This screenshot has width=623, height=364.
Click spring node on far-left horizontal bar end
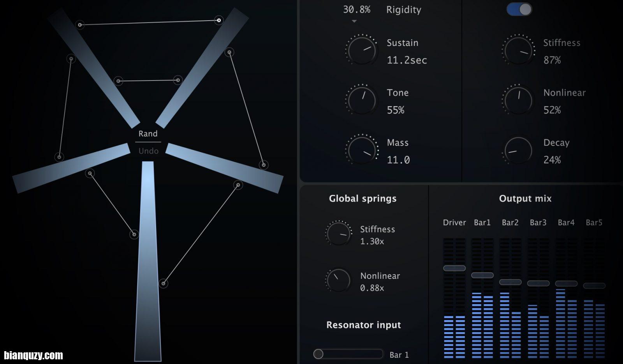[59, 157]
